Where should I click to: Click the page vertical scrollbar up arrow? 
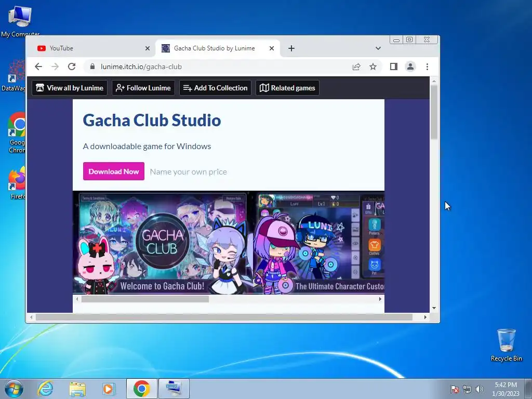434,81
